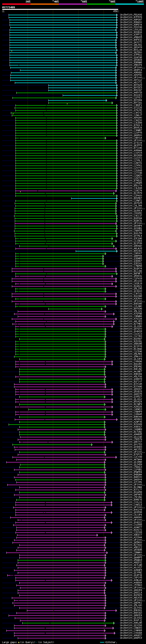Image resolution: width=146 pixels, height=644 pixels.
Task: Select hit label UniRef100_B9BI84
Action: pos(131,374)
